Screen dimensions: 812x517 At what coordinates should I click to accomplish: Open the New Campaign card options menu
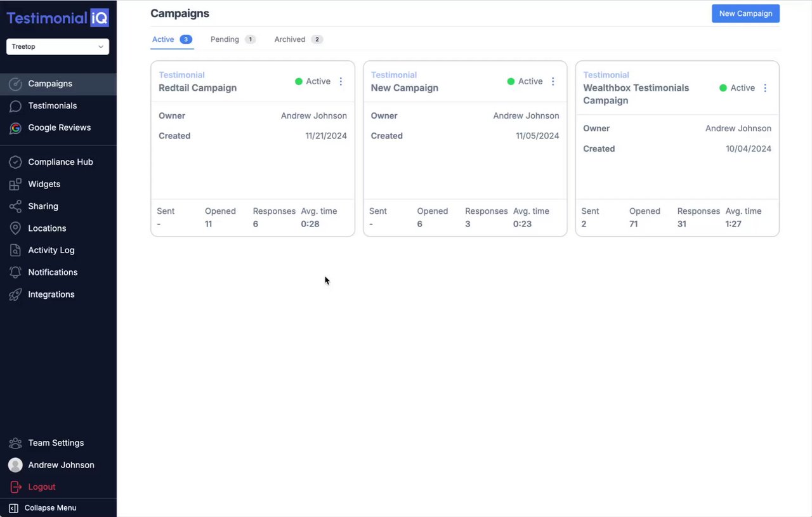pos(553,81)
